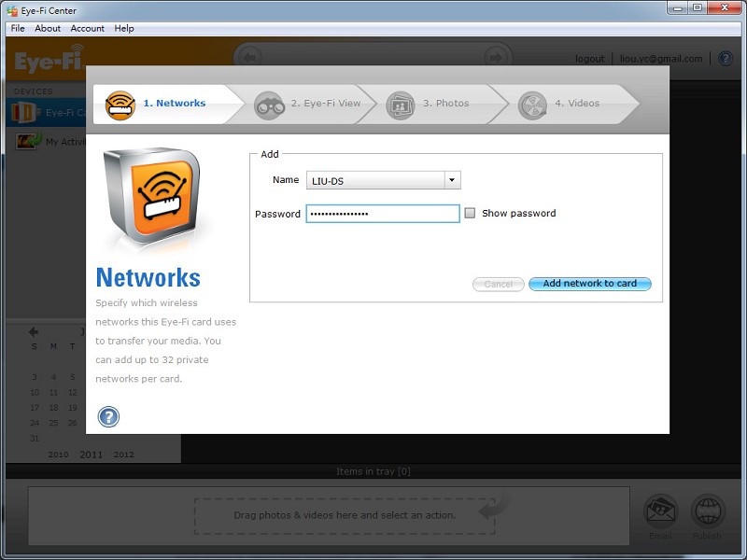Enable the Show password checkbox

[x=470, y=213]
